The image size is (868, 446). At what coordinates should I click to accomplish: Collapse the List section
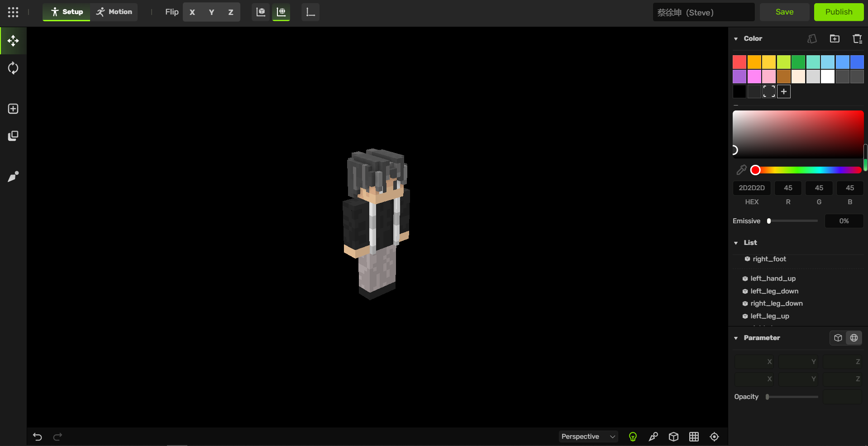736,243
